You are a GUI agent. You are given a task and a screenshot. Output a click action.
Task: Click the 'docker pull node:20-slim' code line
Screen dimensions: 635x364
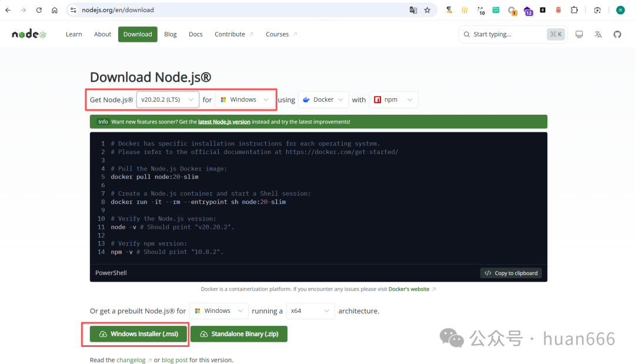pos(154,177)
